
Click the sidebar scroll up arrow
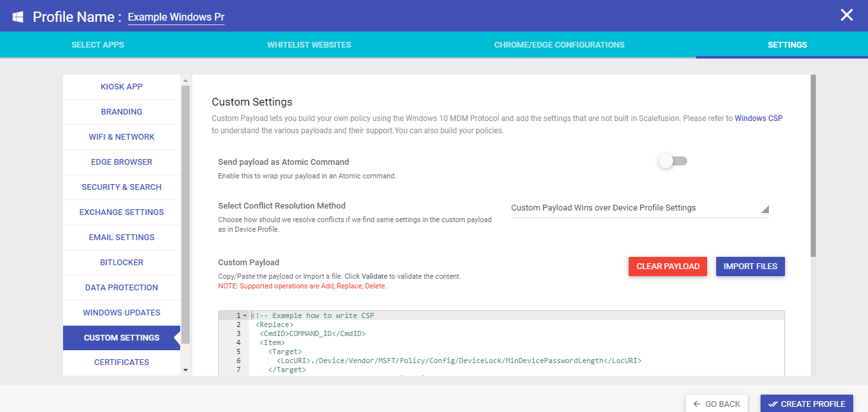point(186,81)
